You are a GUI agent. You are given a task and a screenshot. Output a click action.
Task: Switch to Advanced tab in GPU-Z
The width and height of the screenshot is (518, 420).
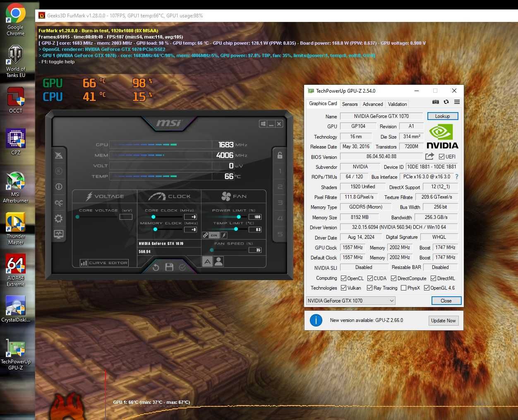[373, 104]
